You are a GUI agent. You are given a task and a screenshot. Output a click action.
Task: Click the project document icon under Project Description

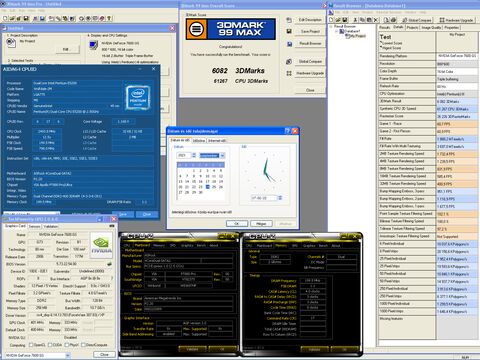tap(11, 42)
